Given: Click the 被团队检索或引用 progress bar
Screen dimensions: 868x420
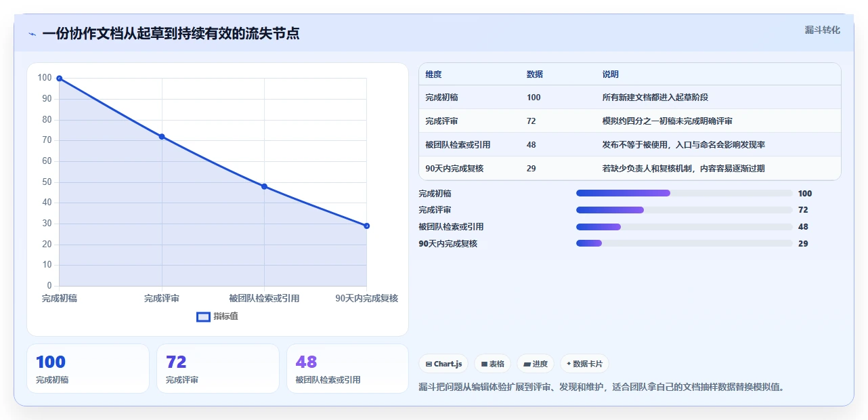Looking at the screenshot, I should (x=684, y=227).
